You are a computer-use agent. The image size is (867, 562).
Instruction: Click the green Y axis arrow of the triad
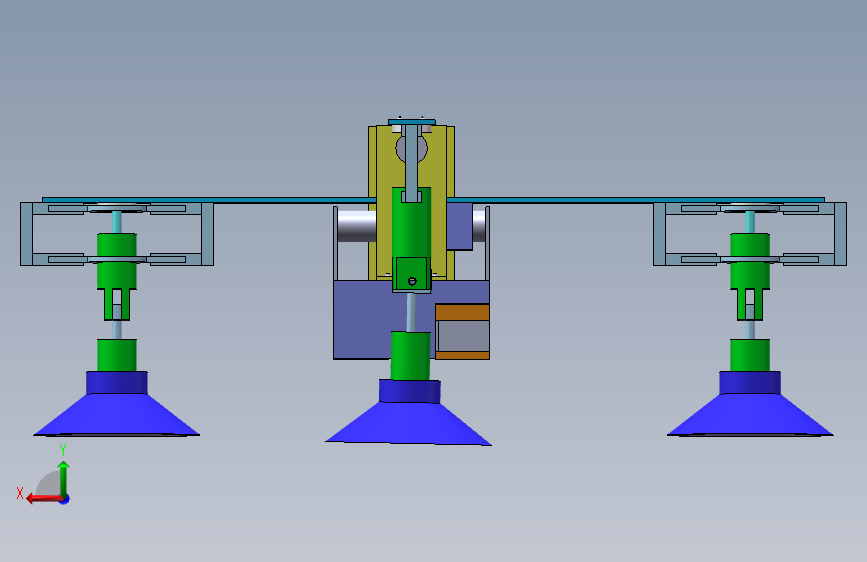[x=64, y=478]
